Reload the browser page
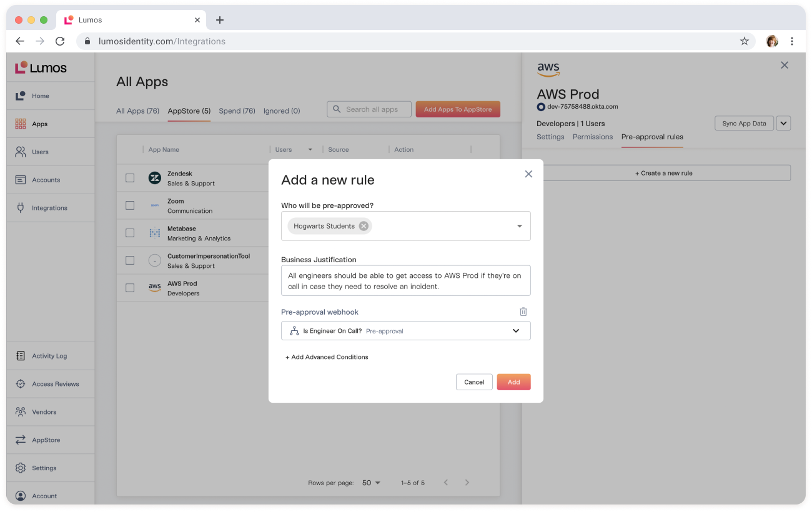Viewport: 812px width, 512px height. tap(60, 41)
